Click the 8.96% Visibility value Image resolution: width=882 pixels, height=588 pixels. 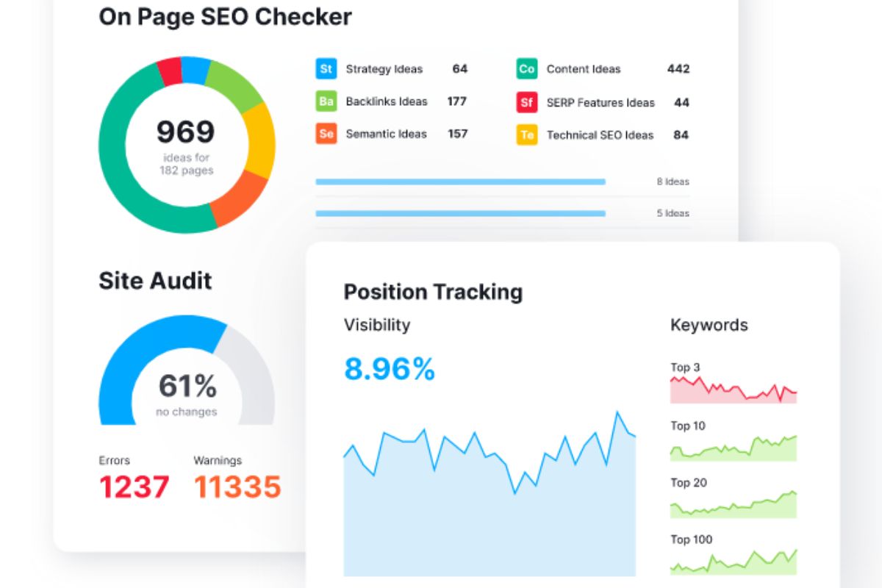(389, 369)
